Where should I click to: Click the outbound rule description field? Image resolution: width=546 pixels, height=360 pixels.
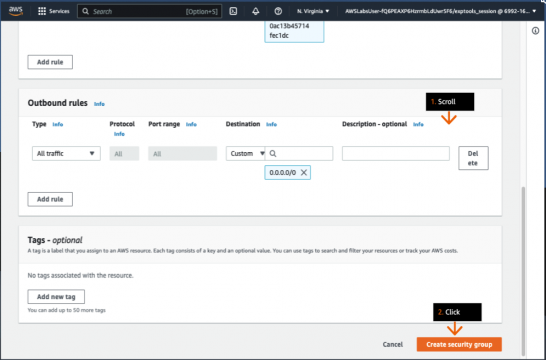click(396, 154)
